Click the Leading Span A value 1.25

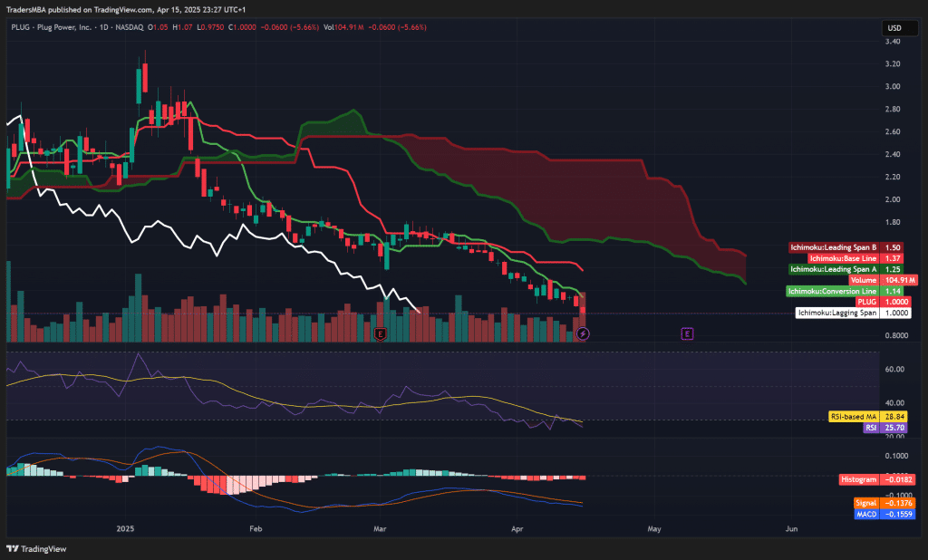pyautogui.click(x=893, y=269)
